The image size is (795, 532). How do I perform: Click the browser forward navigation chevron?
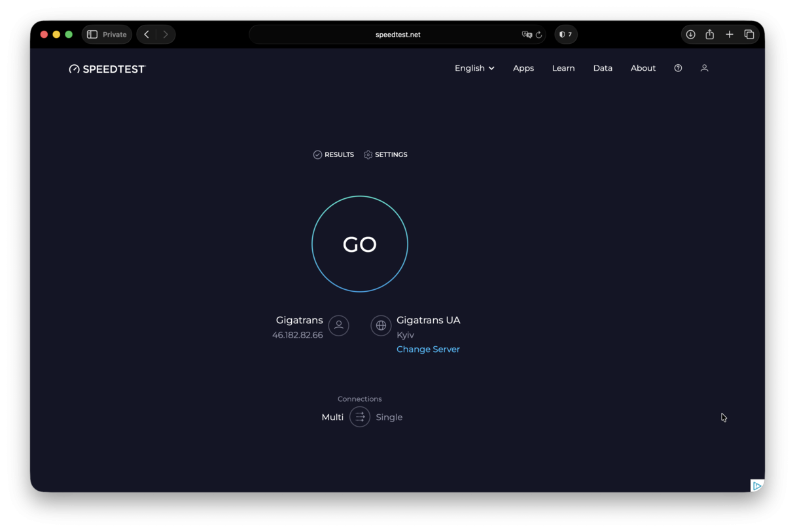click(x=165, y=34)
